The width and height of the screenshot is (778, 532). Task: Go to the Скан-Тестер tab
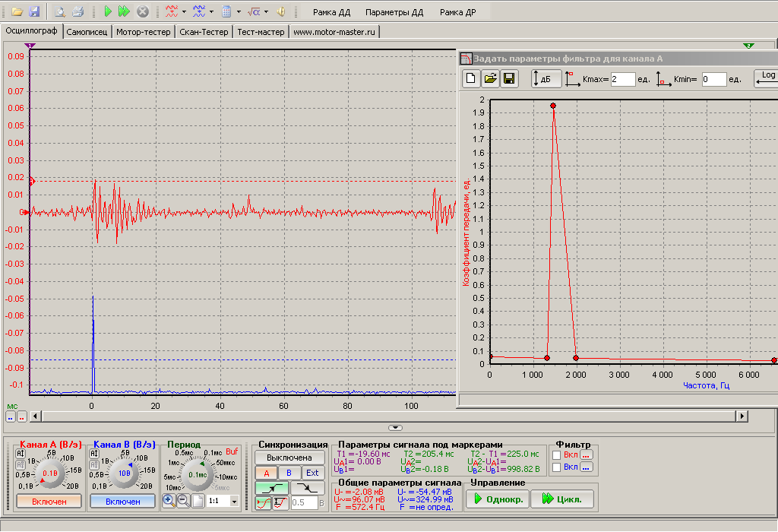click(x=204, y=32)
